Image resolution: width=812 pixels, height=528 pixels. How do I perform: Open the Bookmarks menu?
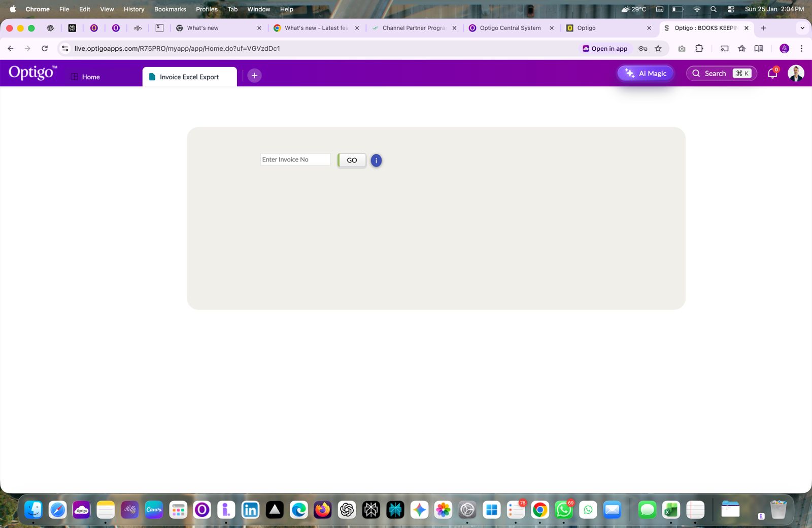pyautogui.click(x=170, y=9)
